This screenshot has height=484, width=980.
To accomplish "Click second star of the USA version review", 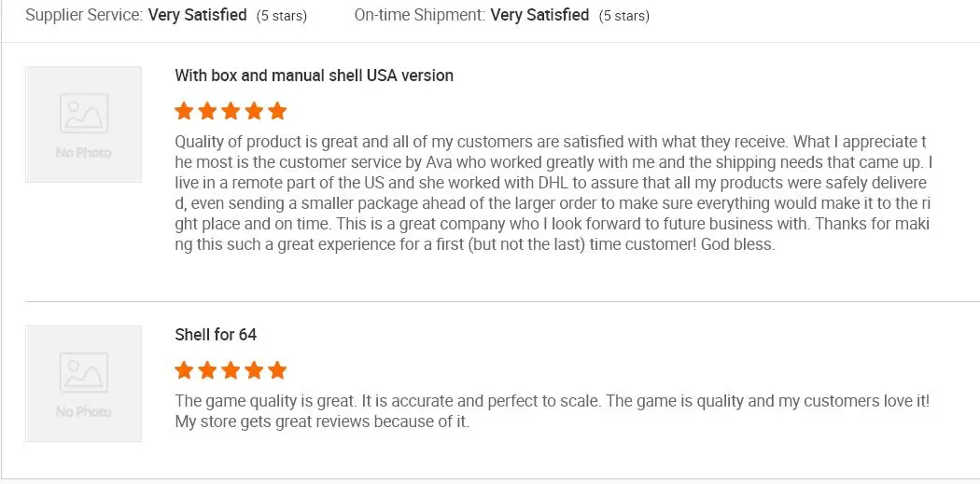I will pyautogui.click(x=207, y=112).
